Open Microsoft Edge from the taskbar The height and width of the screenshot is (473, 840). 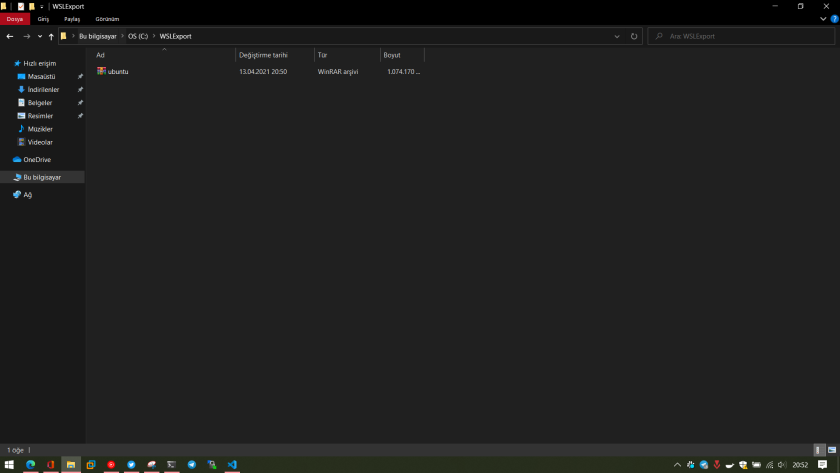(x=30, y=465)
